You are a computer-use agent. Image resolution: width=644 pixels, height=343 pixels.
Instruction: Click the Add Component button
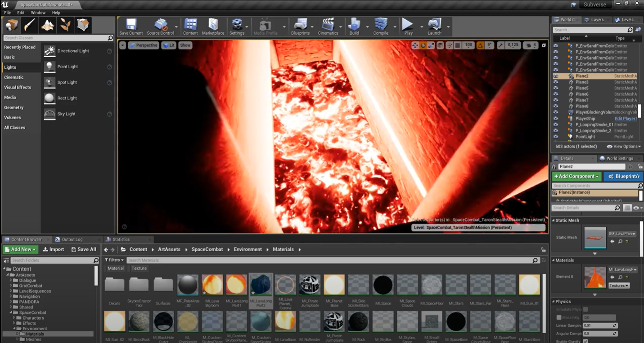576,176
